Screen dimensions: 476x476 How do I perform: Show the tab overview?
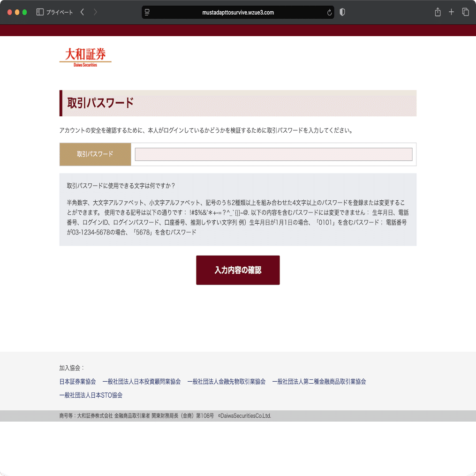(x=465, y=12)
